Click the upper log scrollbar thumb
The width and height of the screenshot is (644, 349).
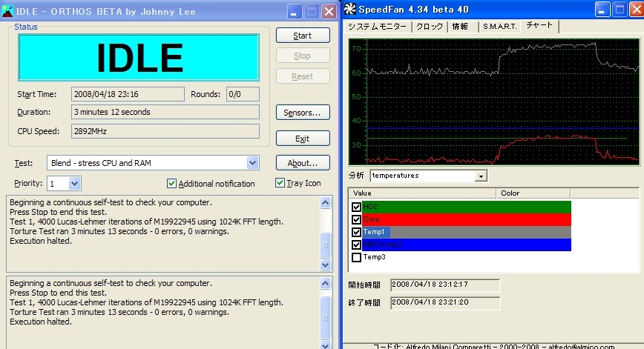325,245
